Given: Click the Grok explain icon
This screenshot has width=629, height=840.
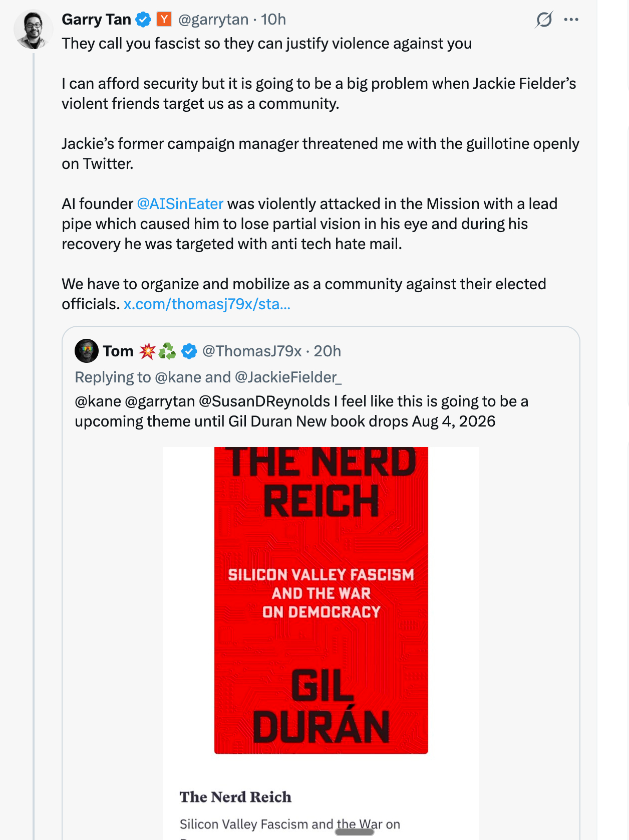Looking at the screenshot, I should pos(543,20).
